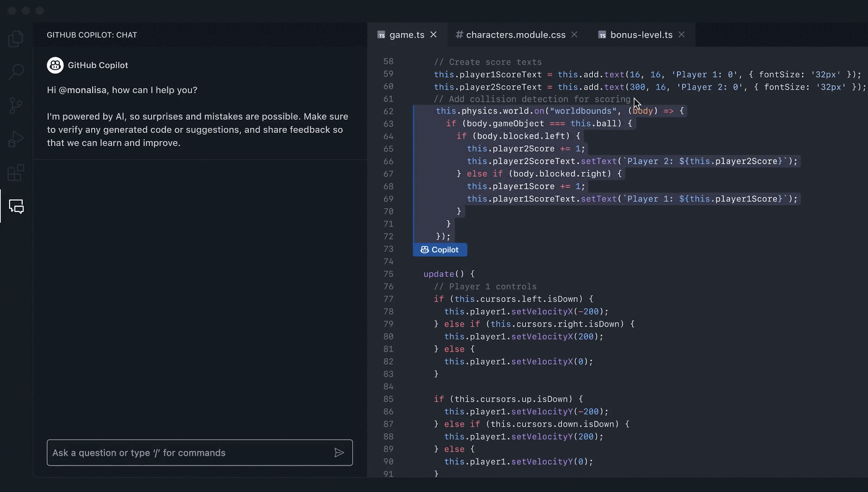Click the red close window button
The height and width of the screenshot is (492, 868).
(12, 11)
